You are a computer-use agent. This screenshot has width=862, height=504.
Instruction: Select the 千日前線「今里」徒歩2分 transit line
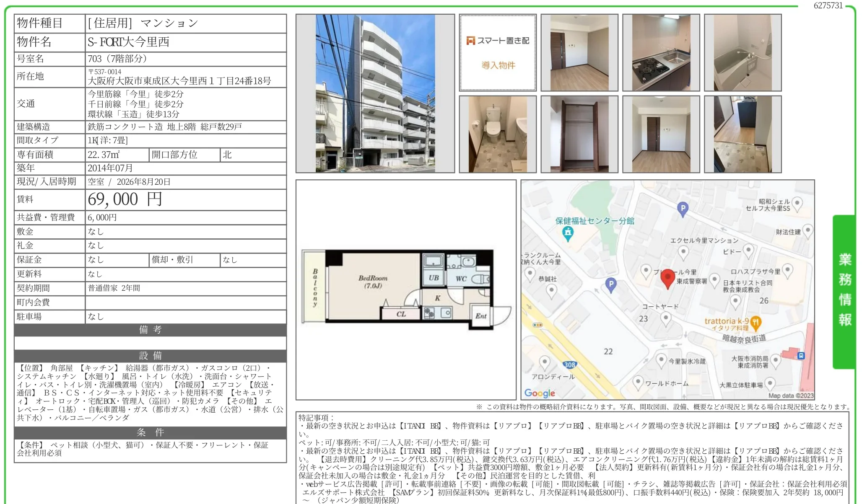(135, 104)
